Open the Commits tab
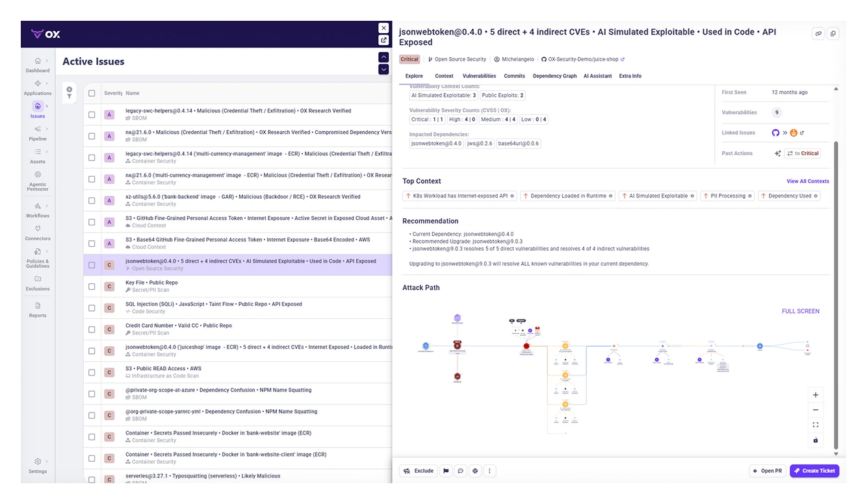This screenshot has width=867, height=504. click(515, 76)
